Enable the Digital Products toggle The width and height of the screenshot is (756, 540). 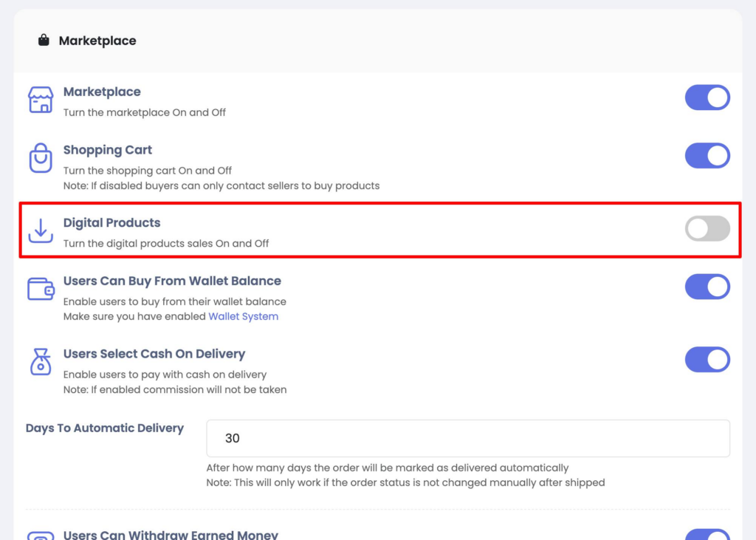(x=707, y=229)
